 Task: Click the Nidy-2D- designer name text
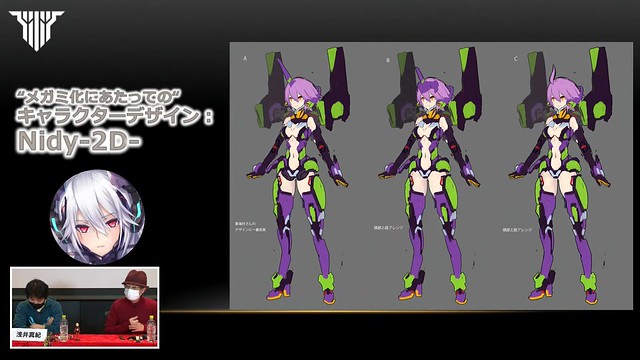coord(78,141)
